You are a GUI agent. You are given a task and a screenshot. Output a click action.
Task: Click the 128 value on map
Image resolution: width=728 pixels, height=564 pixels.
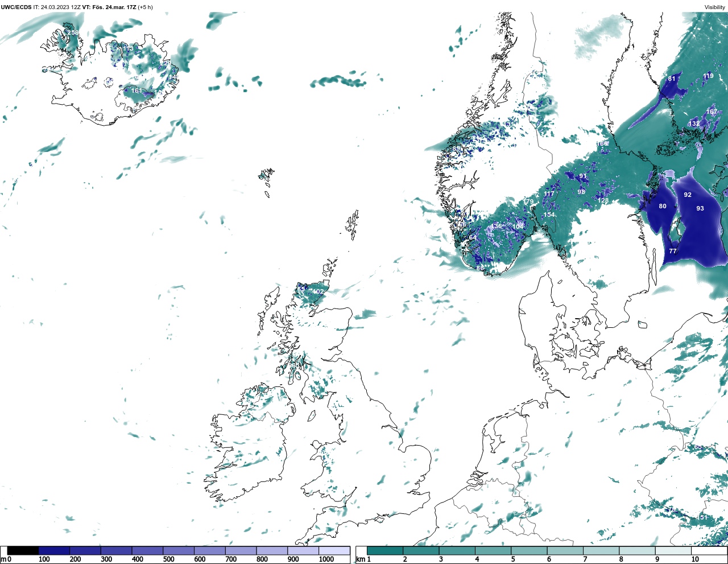(x=603, y=200)
